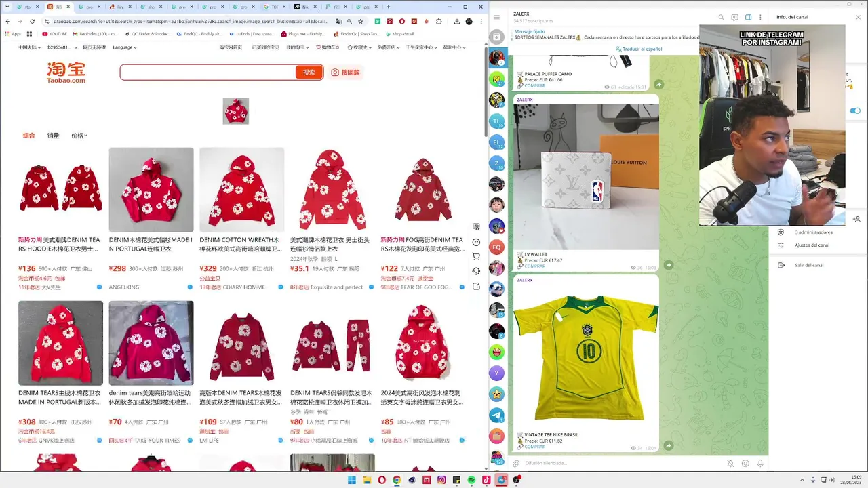Viewport: 868px width, 488px height.
Task: Click uploaded red hoodie search thumbnail
Action: pyautogui.click(x=235, y=111)
